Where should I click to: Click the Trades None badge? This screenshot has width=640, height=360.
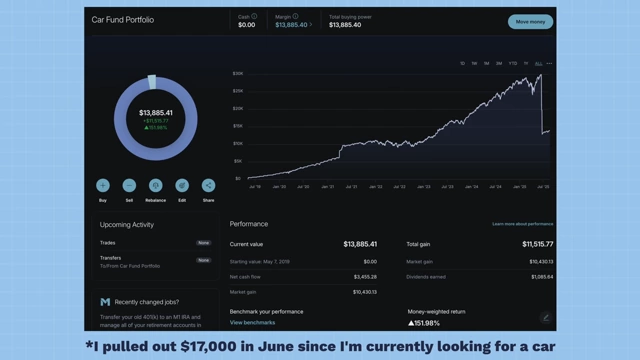tap(203, 243)
